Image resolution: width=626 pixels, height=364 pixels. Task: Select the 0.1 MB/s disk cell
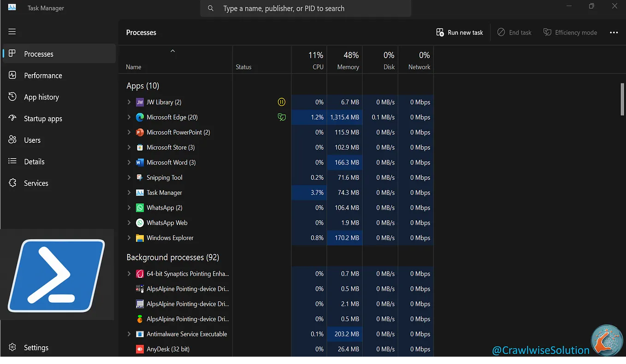pos(380,117)
